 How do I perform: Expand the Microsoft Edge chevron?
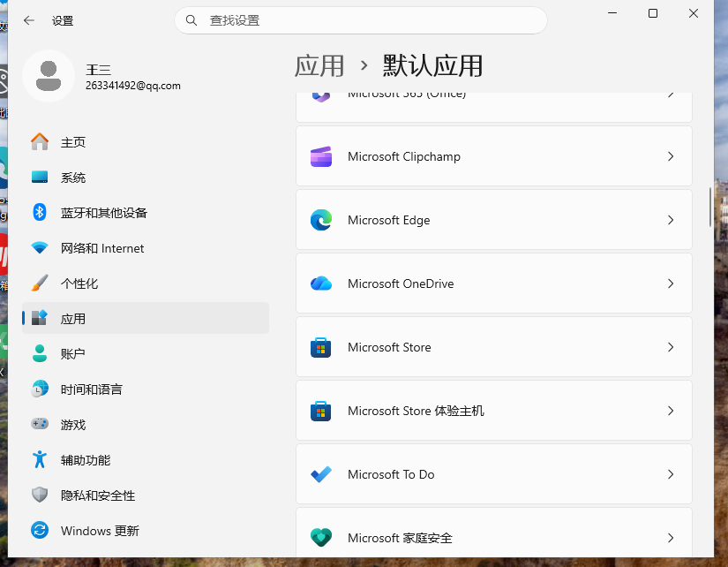(x=671, y=220)
